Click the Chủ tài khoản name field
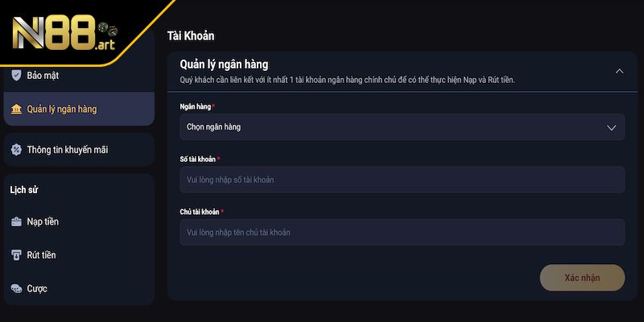 point(402,233)
